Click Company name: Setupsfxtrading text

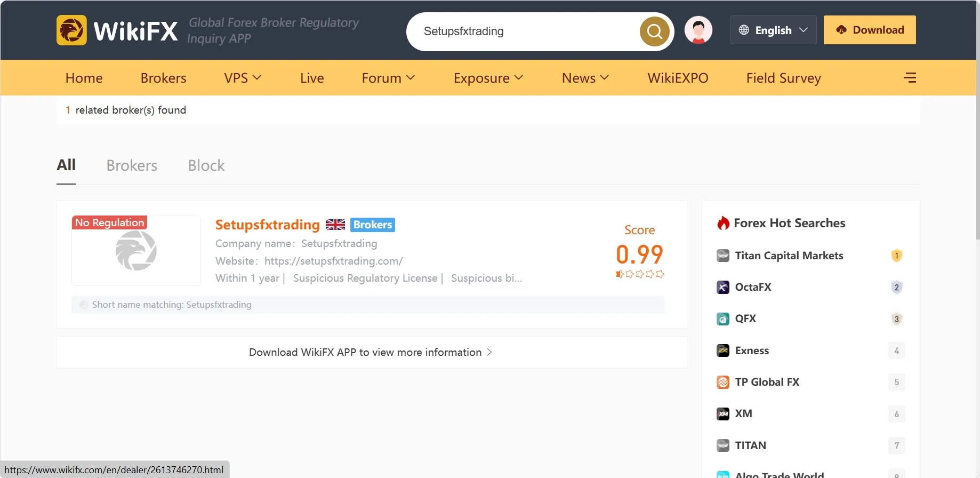(x=296, y=243)
